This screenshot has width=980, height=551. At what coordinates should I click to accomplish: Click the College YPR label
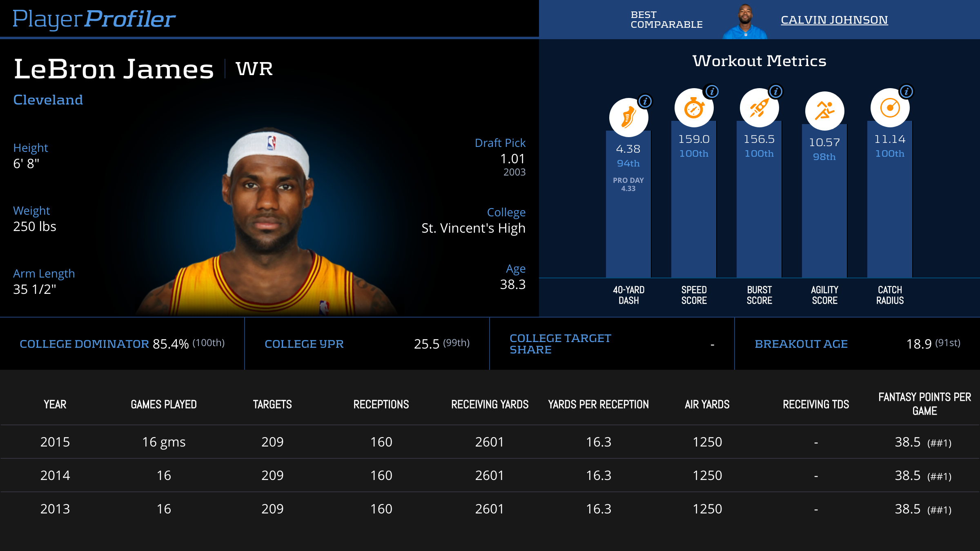tap(304, 344)
